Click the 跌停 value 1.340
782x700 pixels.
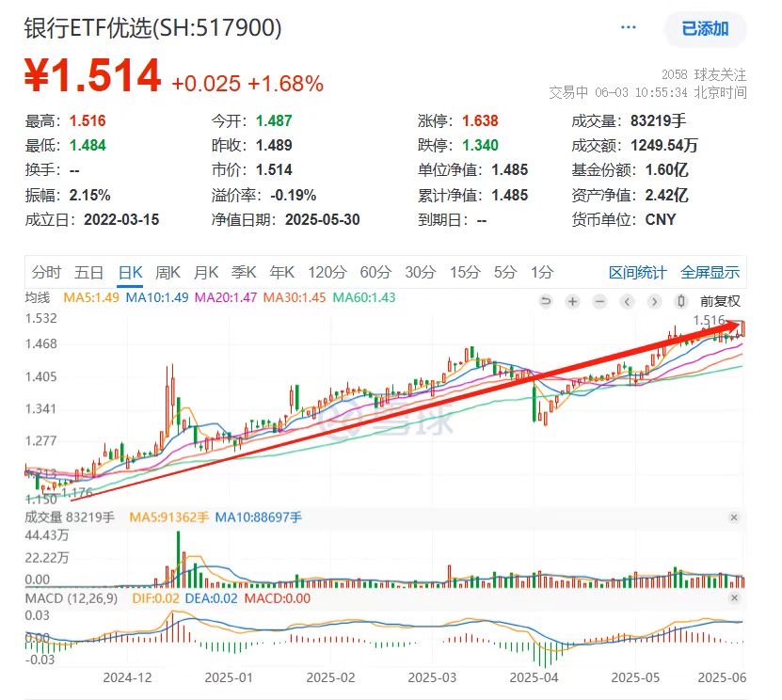pyautogui.click(x=480, y=145)
